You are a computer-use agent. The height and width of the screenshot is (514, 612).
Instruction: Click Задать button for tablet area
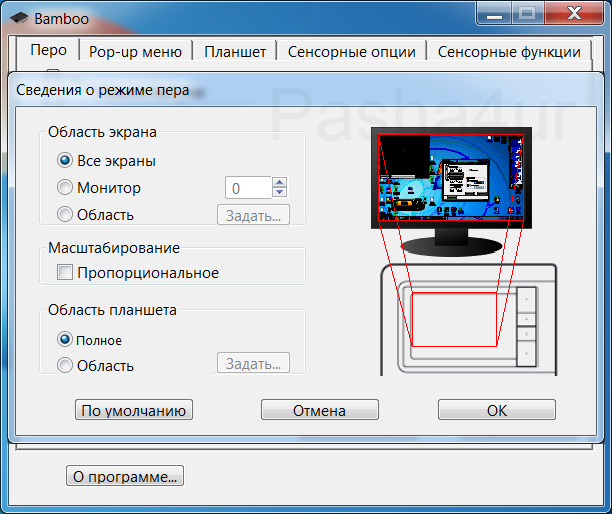(x=253, y=363)
